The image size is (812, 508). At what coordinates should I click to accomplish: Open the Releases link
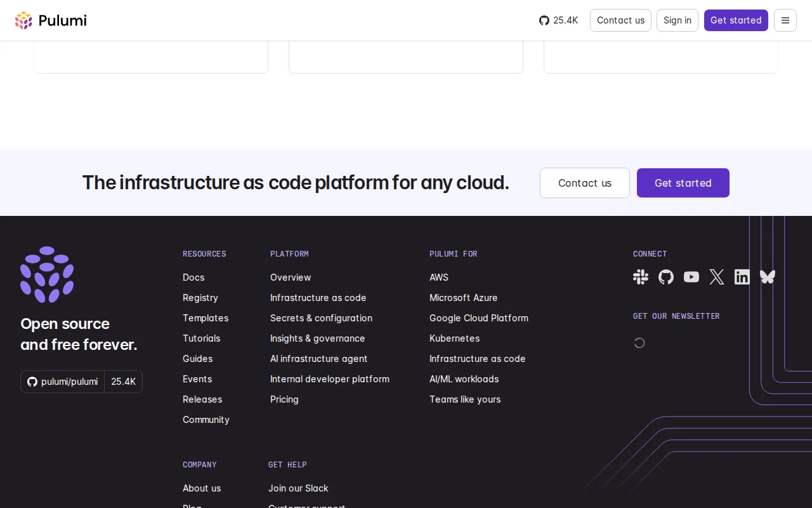click(202, 399)
